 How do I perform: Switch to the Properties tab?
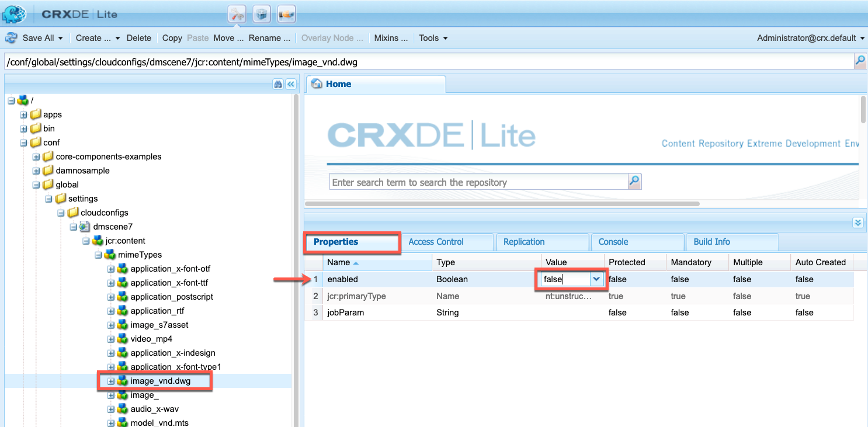click(352, 242)
